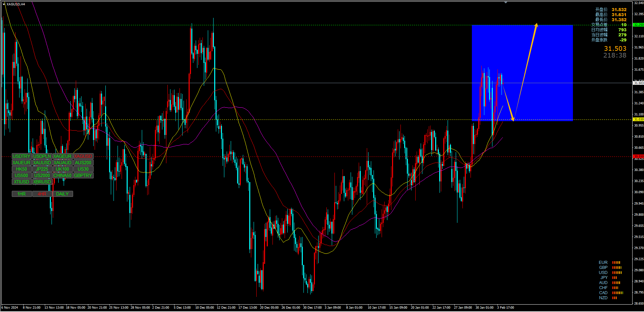Image resolution: width=644 pixels, height=312 pixels.
Task: Open the US2000 symbol button
Action: coord(42,175)
